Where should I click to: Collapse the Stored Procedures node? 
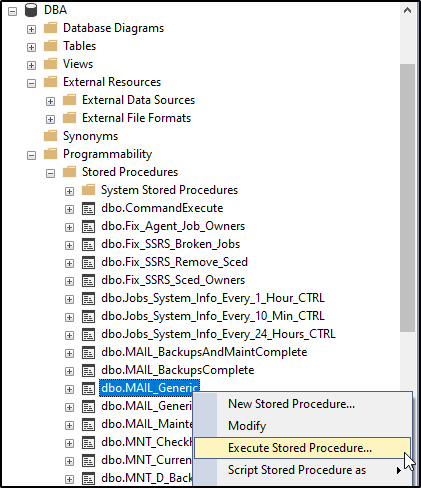click(50, 173)
